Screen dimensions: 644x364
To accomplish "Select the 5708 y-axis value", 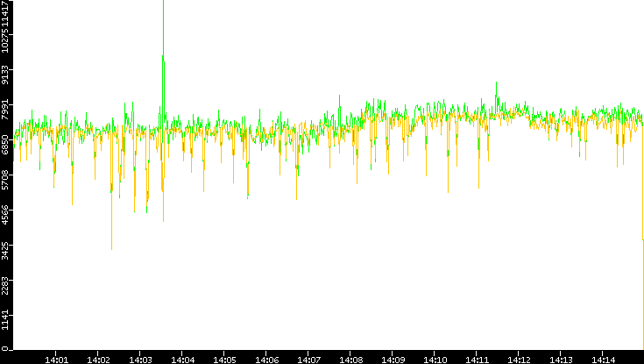I will 4,180.
